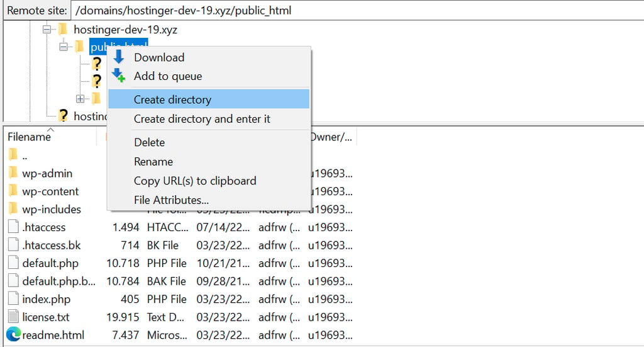644x347 pixels.
Task: Click the license.txt text file icon
Action: [14, 317]
